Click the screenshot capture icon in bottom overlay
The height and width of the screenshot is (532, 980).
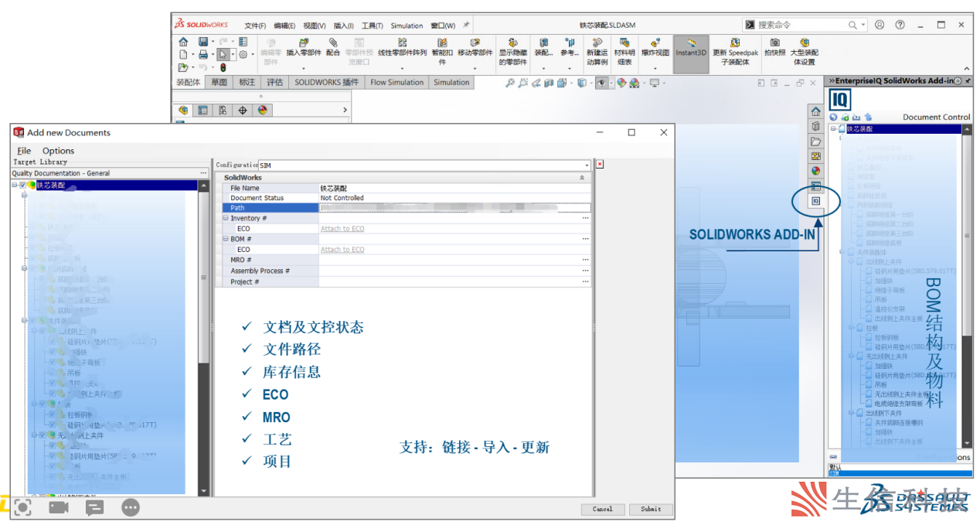point(23,507)
